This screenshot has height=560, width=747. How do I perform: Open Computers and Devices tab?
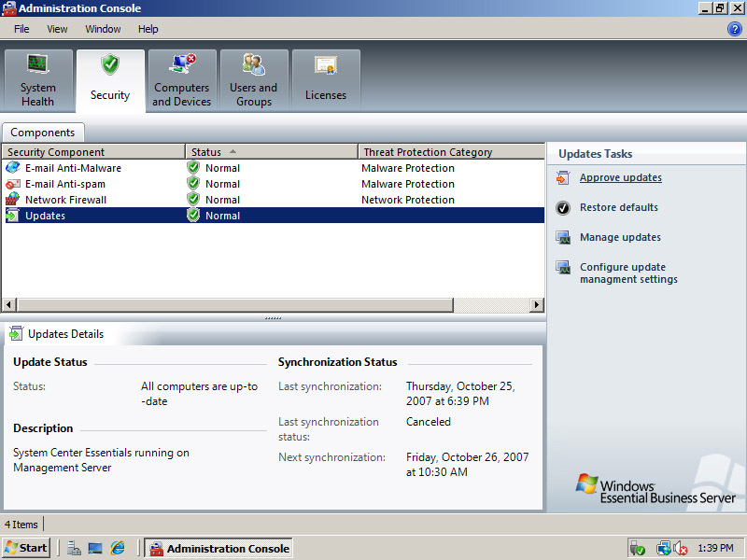coord(182,81)
